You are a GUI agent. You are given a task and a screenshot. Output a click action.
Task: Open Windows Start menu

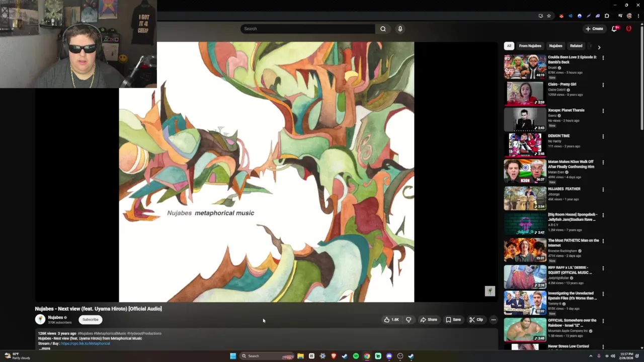coord(233,356)
